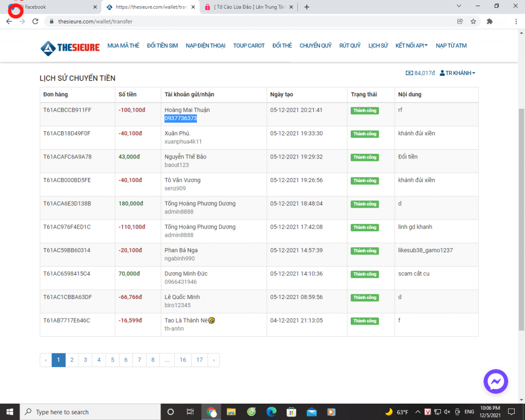
Task: Click the date 05-12-2021 14:10:36
Action: (296, 274)
